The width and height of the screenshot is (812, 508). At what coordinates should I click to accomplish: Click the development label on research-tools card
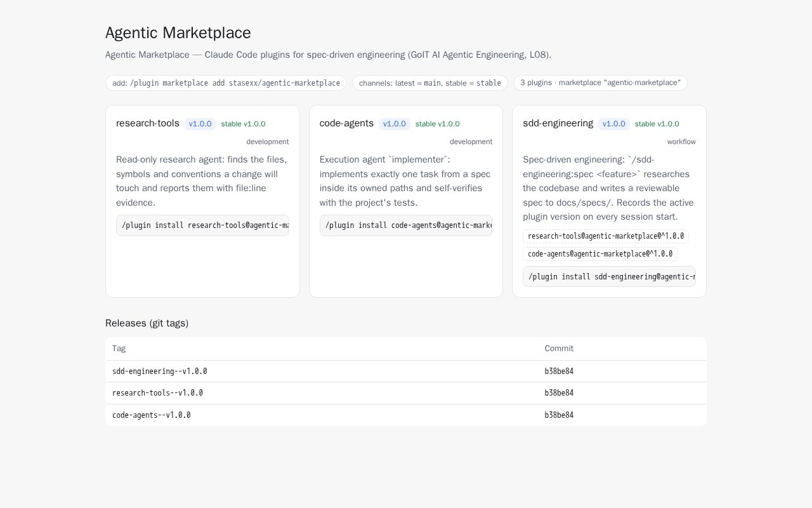coord(268,142)
